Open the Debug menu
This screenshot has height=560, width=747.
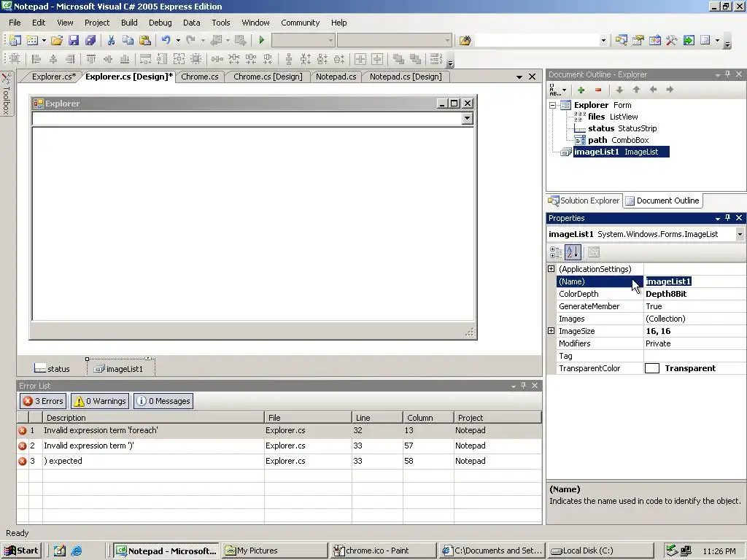tap(160, 23)
